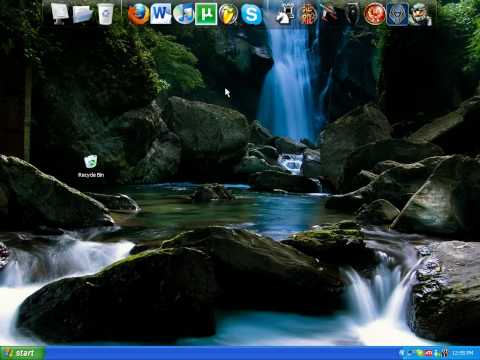Launch Skype from the dock
480x360 pixels.
pyautogui.click(x=251, y=14)
